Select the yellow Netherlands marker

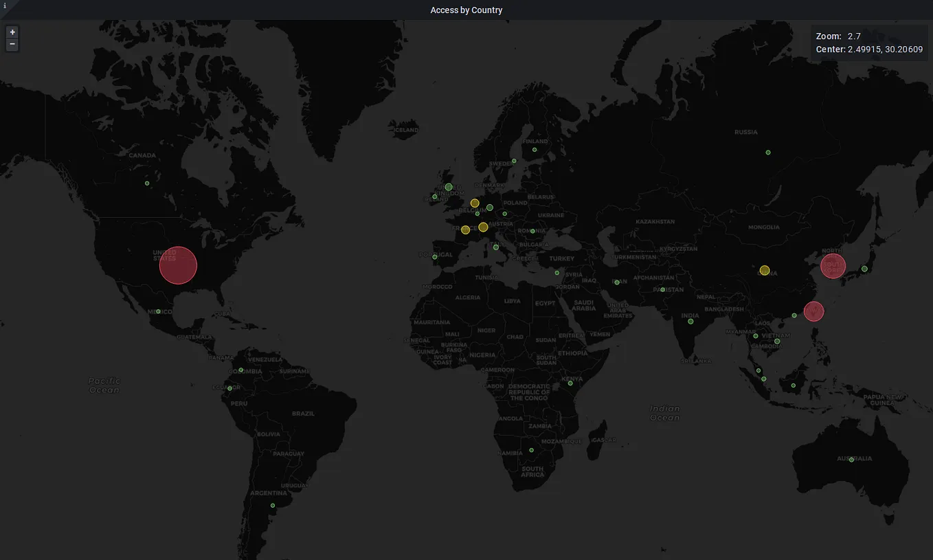click(x=475, y=203)
